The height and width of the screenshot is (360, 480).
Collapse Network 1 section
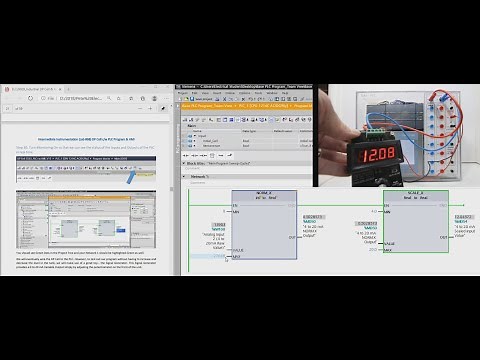(x=184, y=176)
